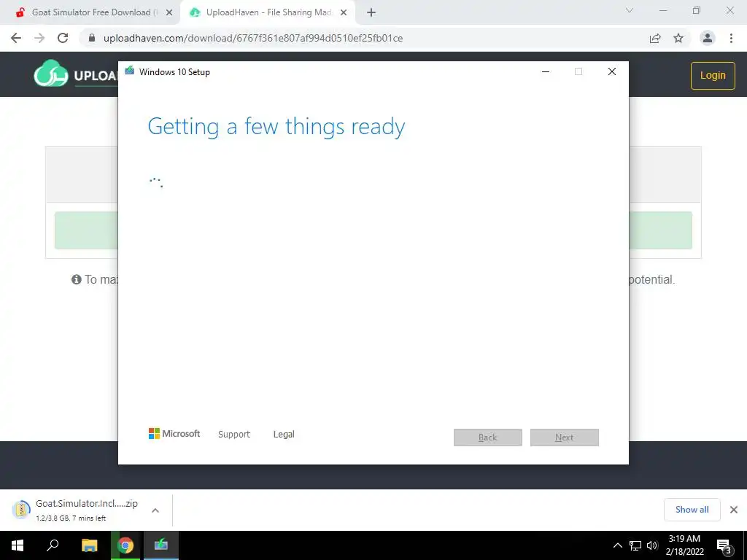
Task: Click the Next button in Windows Setup
Action: (565, 437)
